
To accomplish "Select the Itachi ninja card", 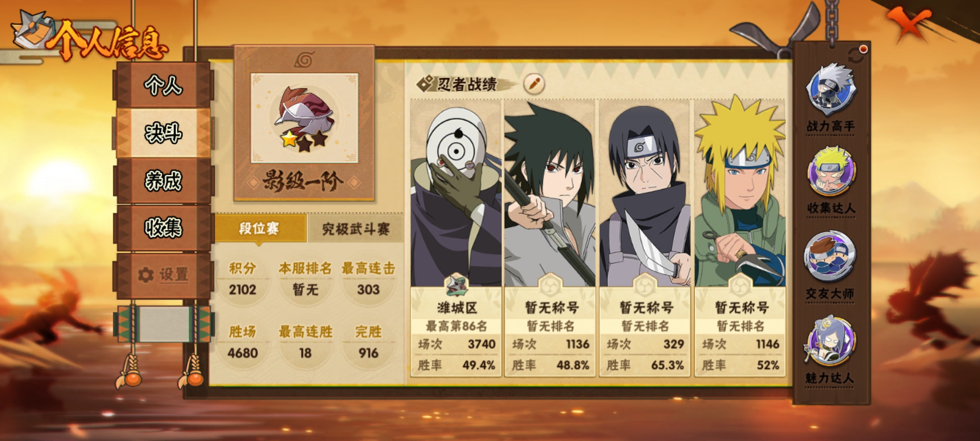I will click(645, 238).
